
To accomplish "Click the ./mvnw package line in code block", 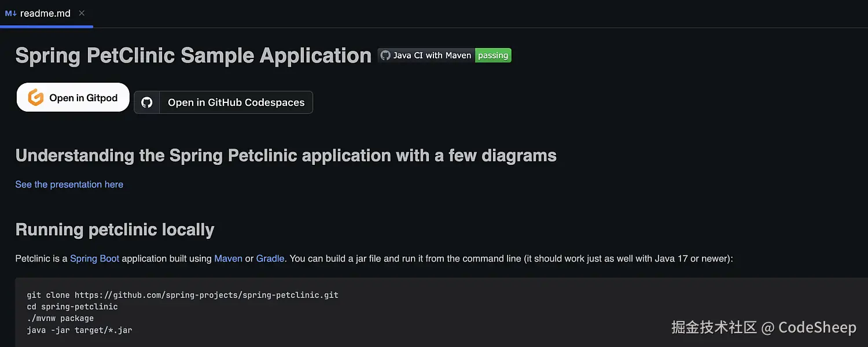I will click(60, 318).
